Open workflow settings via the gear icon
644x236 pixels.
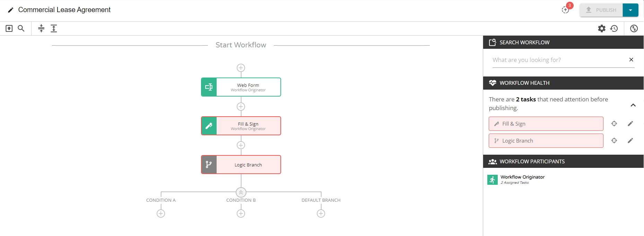602,28
